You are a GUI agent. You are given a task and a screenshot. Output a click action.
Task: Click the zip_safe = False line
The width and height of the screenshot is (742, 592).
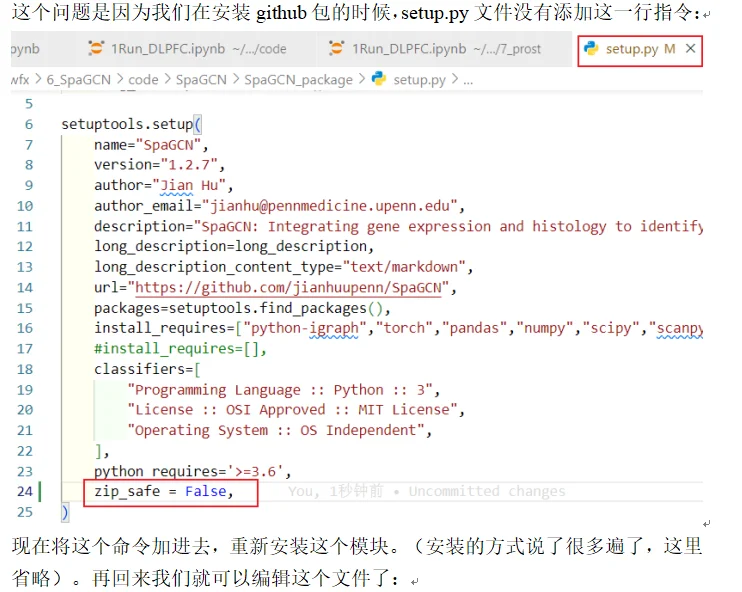164,492
